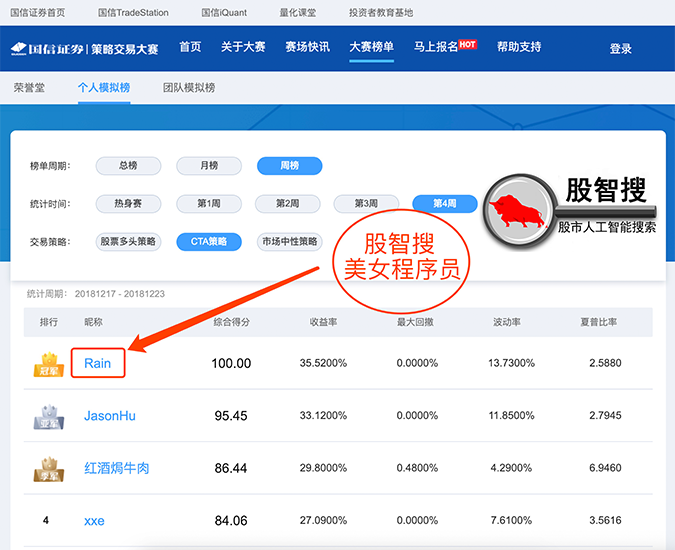Click the 综合得分 column header
Viewport: 675px width, 550px height.
[232, 322]
